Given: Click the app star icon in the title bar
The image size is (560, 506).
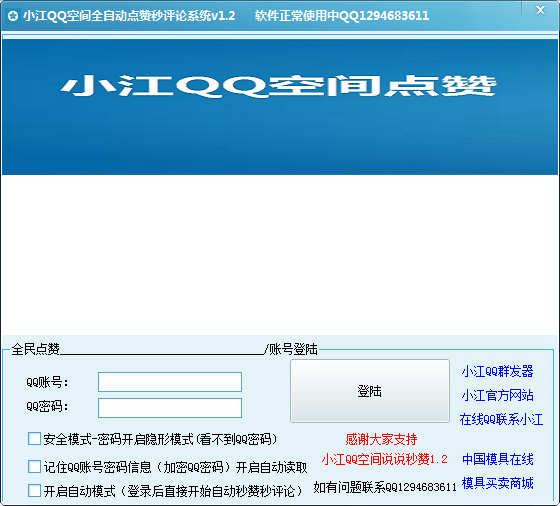Looking at the screenshot, I should pyautogui.click(x=13, y=16).
